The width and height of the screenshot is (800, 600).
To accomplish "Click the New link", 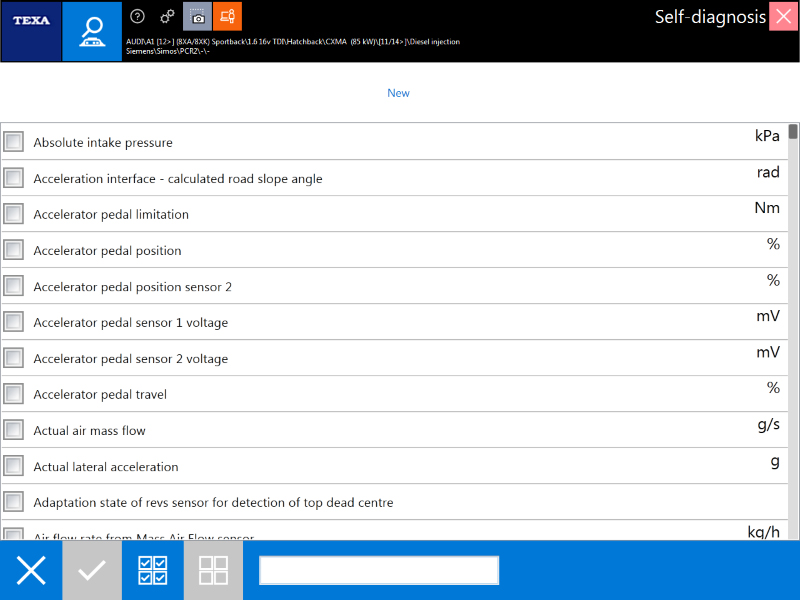I will pos(398,93).
